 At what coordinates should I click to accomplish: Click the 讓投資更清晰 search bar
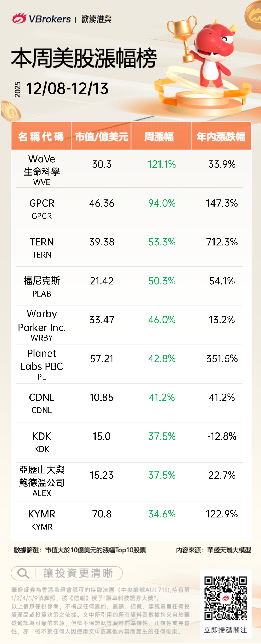(67, 573)
